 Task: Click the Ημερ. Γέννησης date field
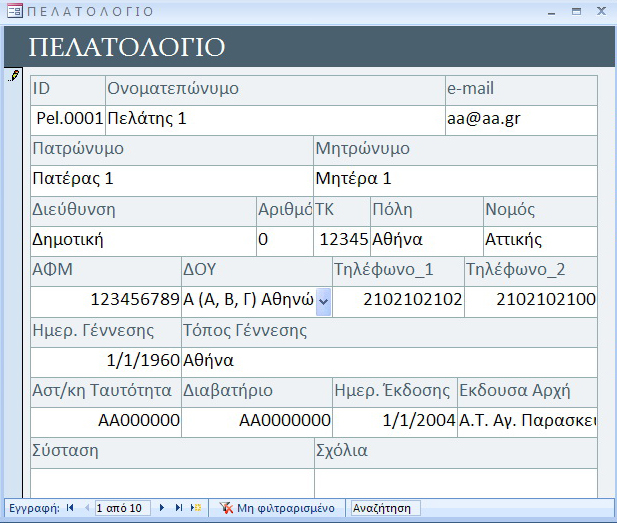coord(106,360)
